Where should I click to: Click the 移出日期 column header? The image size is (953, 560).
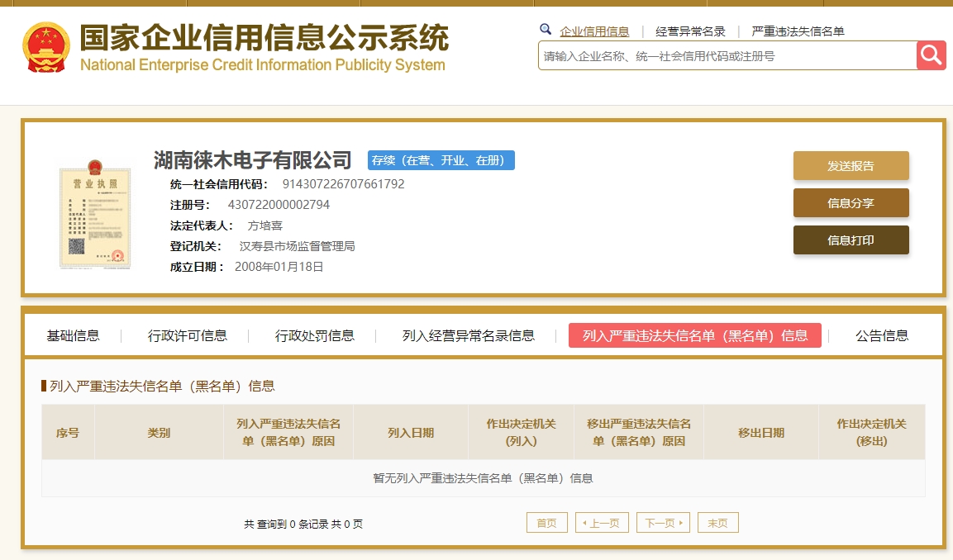761,433
